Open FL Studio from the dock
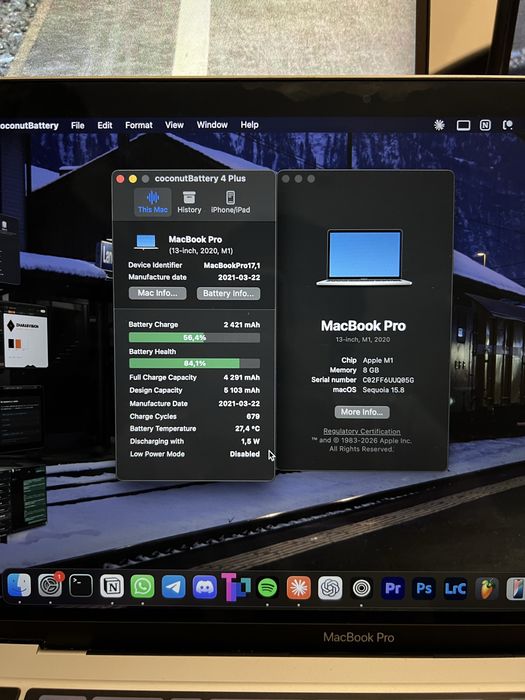525x700 pixels. pyautogui.click(x=487, y=589)
